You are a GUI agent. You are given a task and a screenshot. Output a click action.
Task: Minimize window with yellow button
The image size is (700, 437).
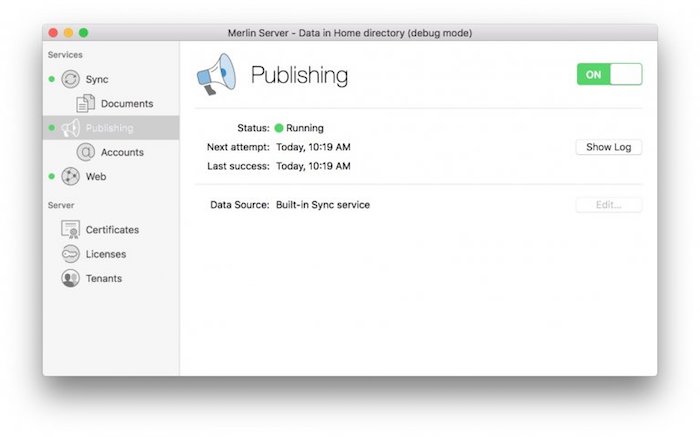[68, 33]
